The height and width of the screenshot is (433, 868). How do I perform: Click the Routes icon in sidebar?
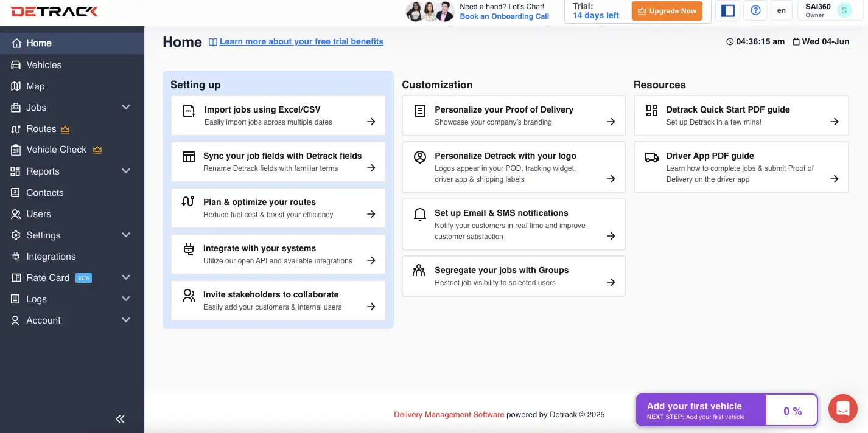point(16,129)
